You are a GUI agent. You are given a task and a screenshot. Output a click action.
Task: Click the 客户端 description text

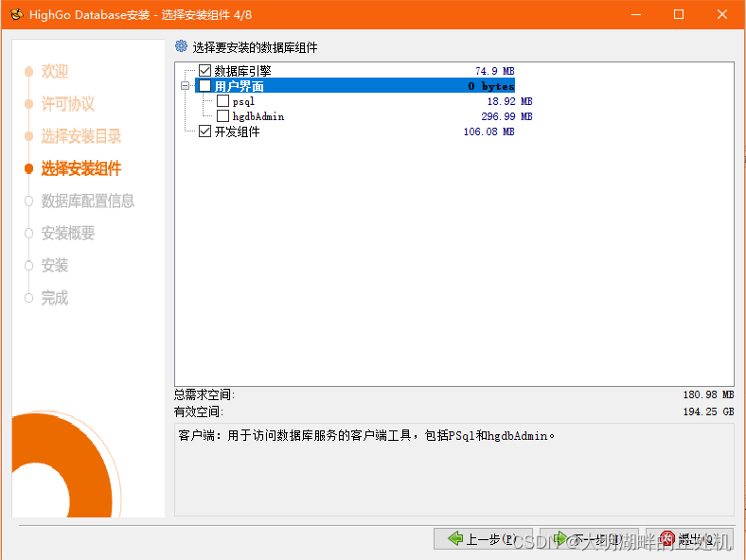pos(366,435)
